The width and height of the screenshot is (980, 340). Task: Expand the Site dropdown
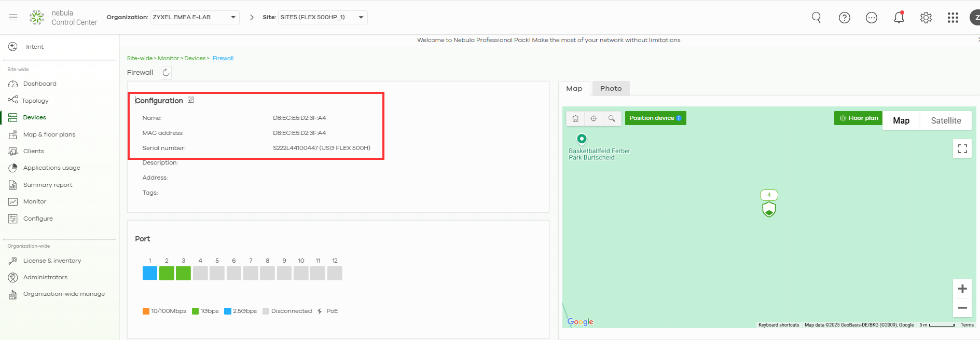323,17
